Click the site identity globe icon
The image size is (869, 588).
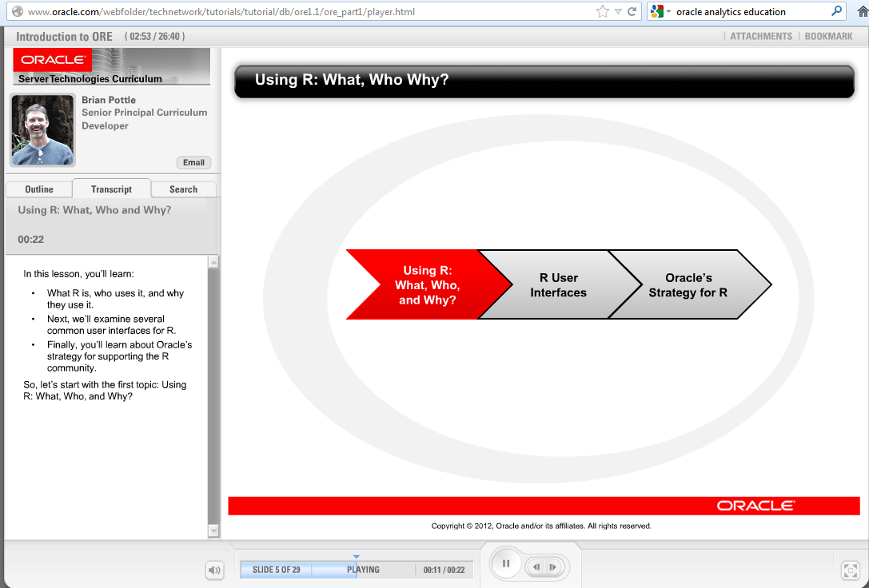pyautogui.click(x=16, y=12)
